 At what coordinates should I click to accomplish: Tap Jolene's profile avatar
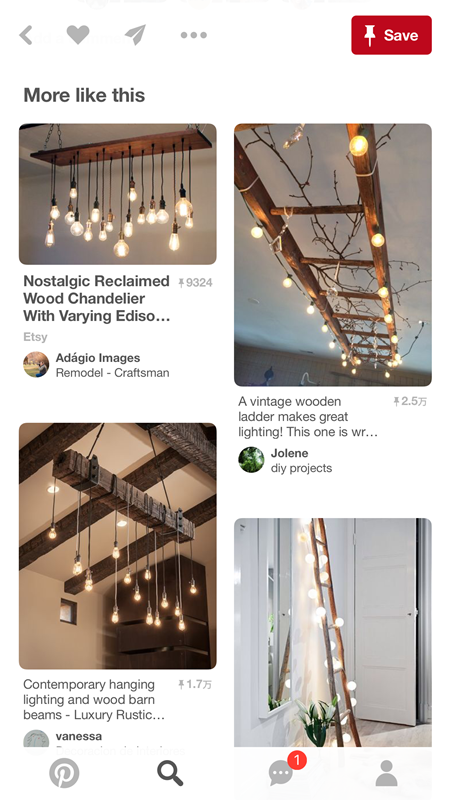[252, 460]
